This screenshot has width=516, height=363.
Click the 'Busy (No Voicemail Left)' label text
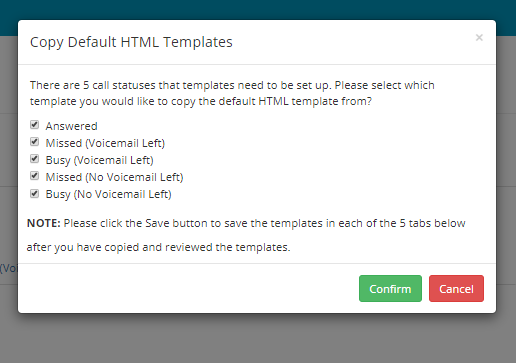[x=108, y=194]
